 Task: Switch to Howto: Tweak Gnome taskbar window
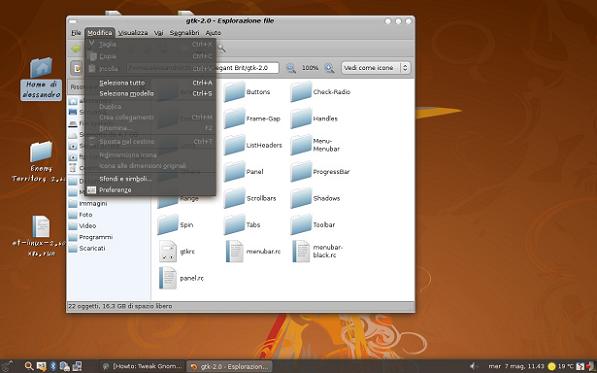(143, 367)
